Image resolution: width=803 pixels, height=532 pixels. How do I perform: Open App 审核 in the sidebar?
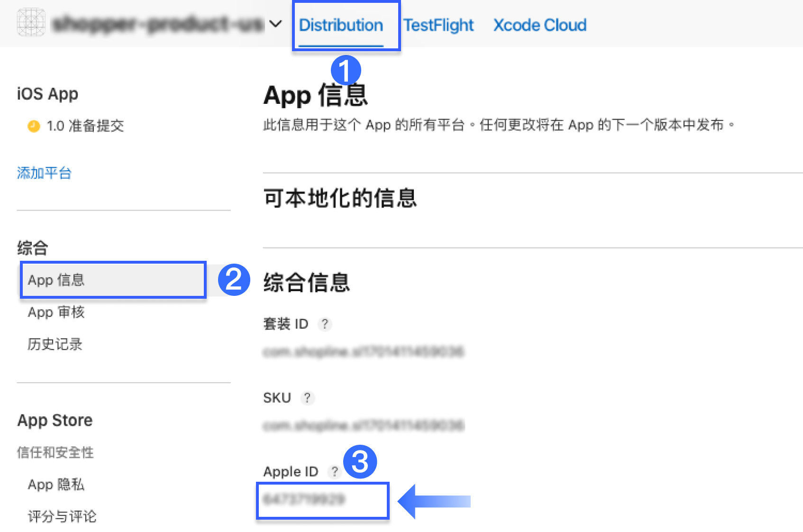tap(56, 312)
